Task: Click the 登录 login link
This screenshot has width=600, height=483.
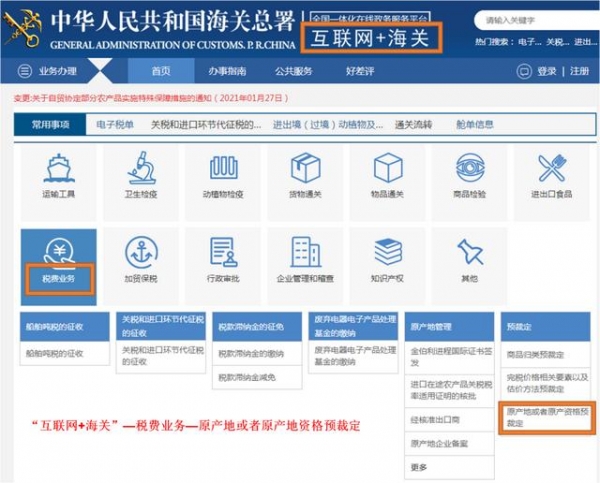Action: 547,72
